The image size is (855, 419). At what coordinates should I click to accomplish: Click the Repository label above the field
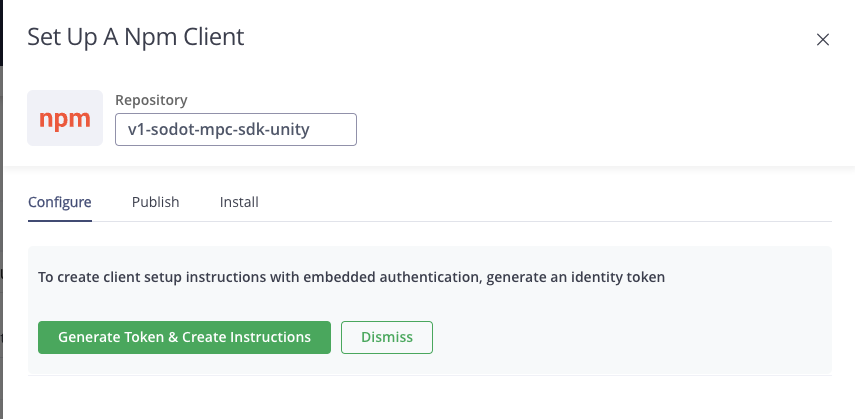click(x=151, y=100)
